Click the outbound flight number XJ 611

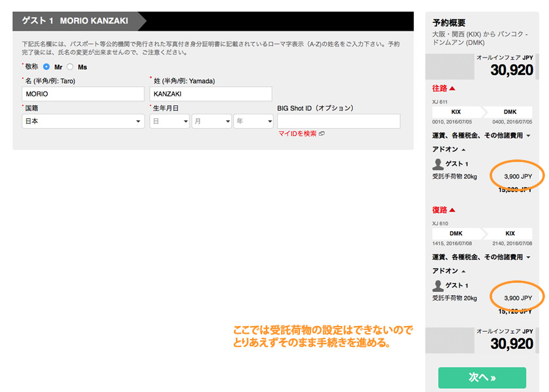coord(440,102)
